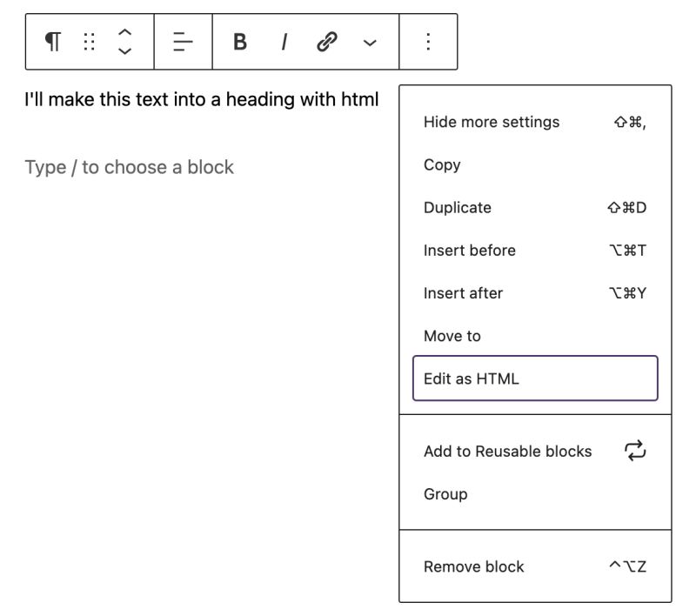
Task: Copy the block from the menu
Action: [x=444, y=164]
